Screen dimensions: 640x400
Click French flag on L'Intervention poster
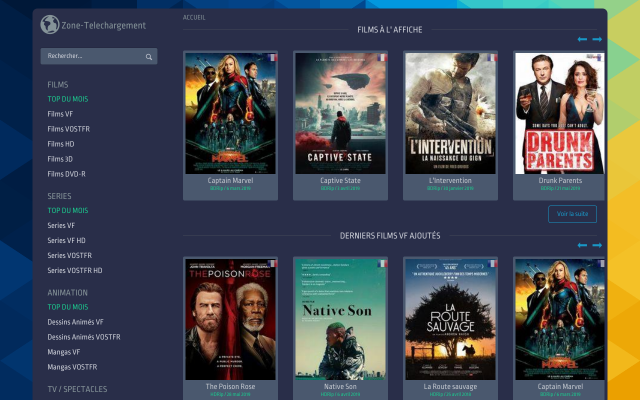(x=492, y=58)
